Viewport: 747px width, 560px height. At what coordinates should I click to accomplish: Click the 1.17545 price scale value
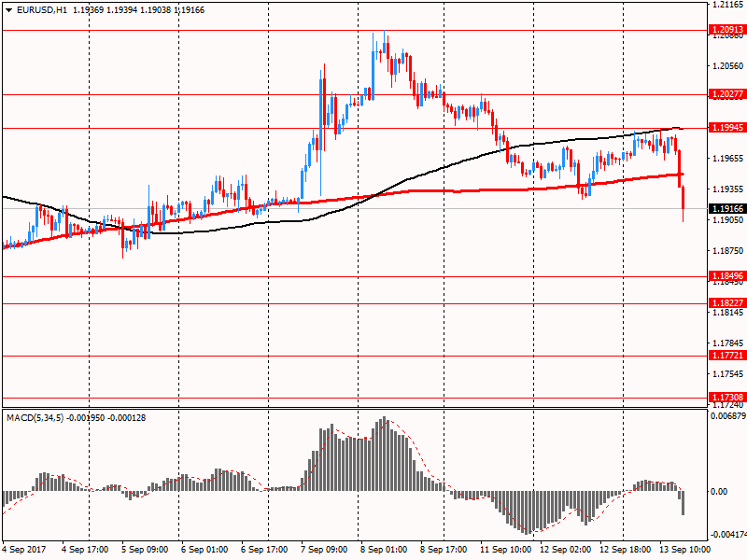727,374
